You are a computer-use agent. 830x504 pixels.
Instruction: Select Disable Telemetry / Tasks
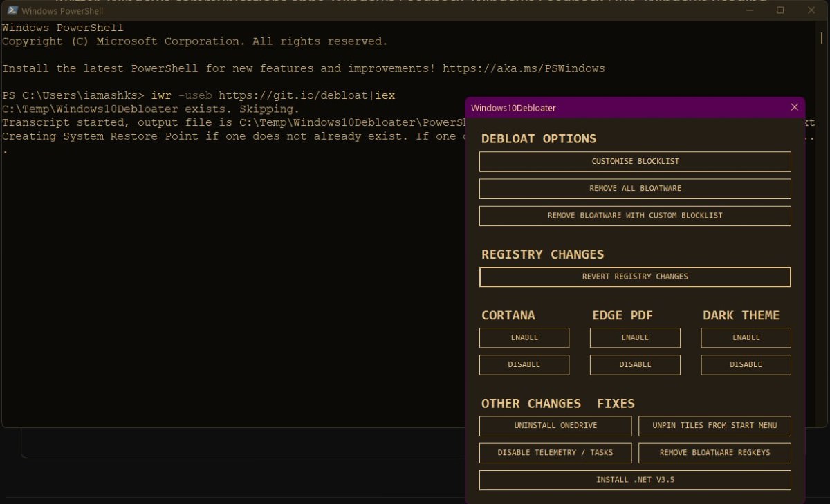(555, 452)
